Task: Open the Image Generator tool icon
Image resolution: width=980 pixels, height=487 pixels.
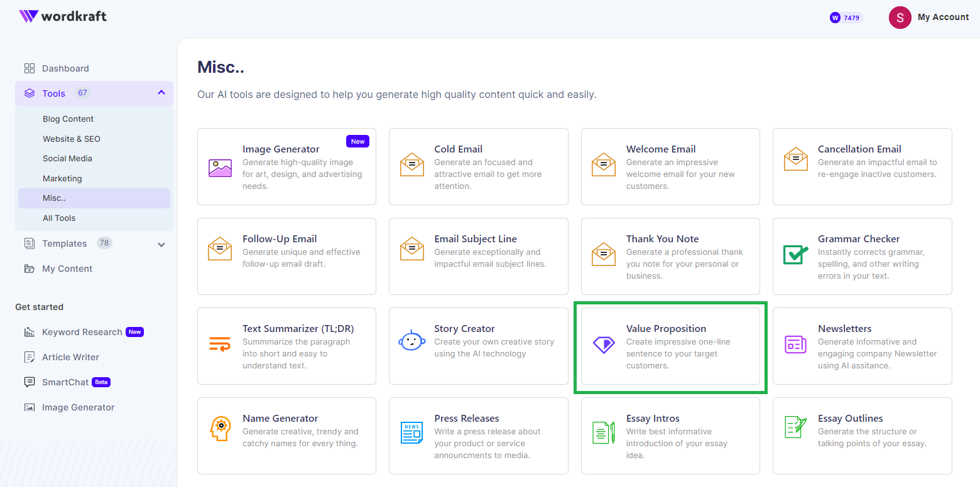Action: (220, 168)
